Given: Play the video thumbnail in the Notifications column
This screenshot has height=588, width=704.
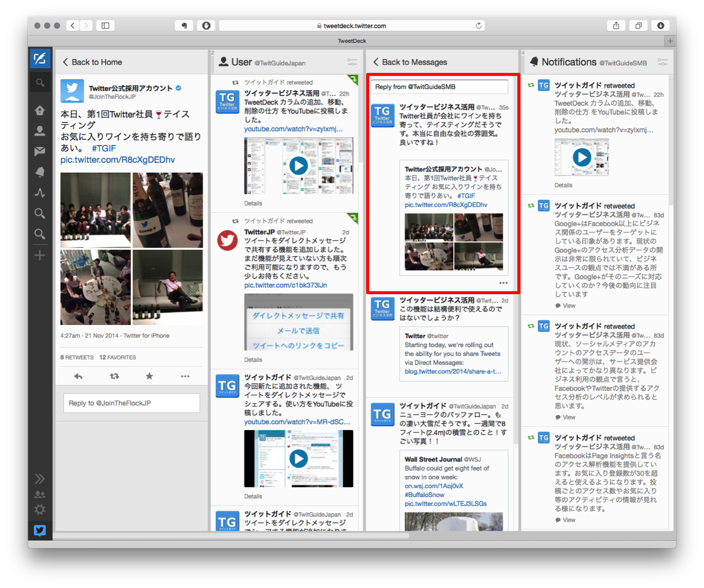Looking at the screenshot, I should click(582, 157).
